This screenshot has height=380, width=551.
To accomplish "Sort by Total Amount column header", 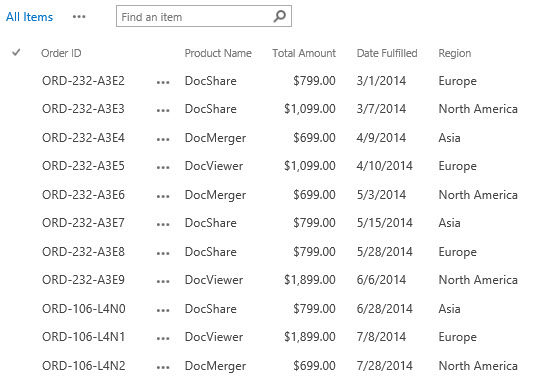I will [x=304, y=53].
